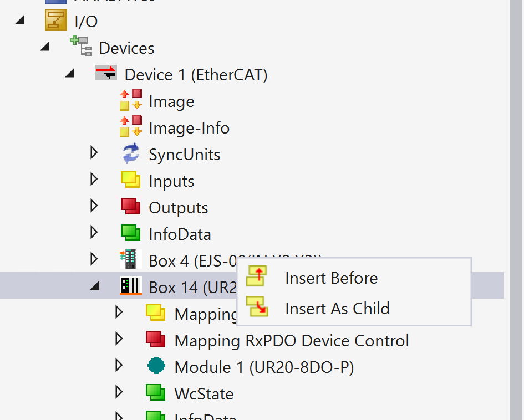
Task: Click the I/O node icon
Action: (x=55, y=21)
